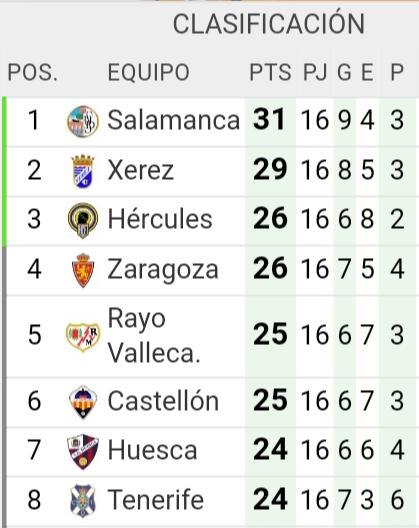Screen dimensions: 419x528
Task: Click the Rayo Vallecano club crest
Action: [83, 336]
